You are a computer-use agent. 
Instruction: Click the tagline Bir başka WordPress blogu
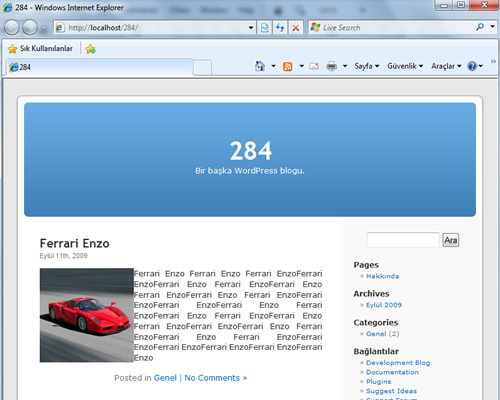point(250,171)
